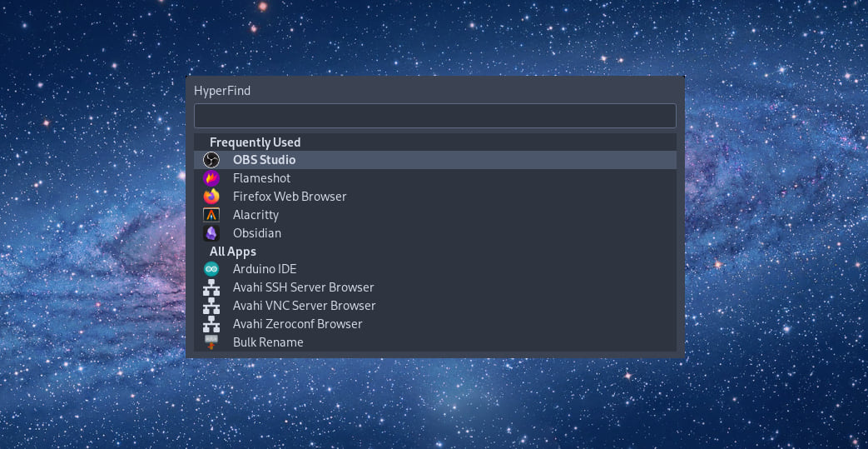Click the Firefox logo icon
Screen dimensions: 868x449
pos(211,197)
